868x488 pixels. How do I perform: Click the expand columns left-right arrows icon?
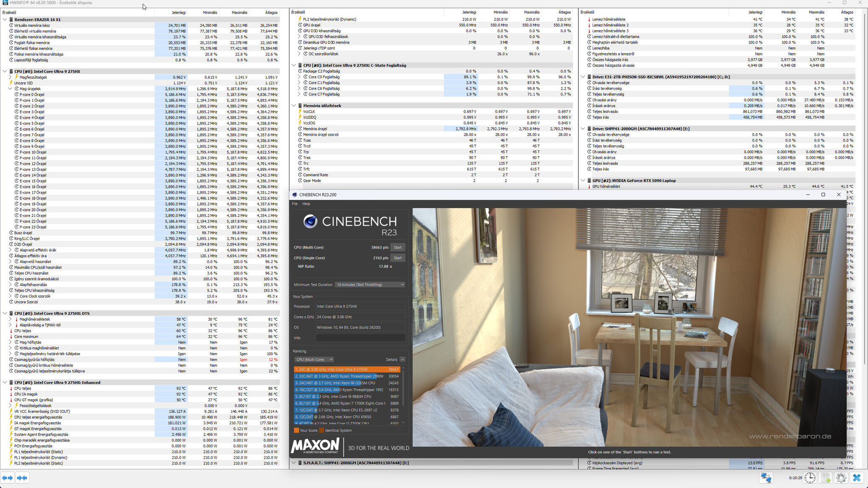pos(8,478)
